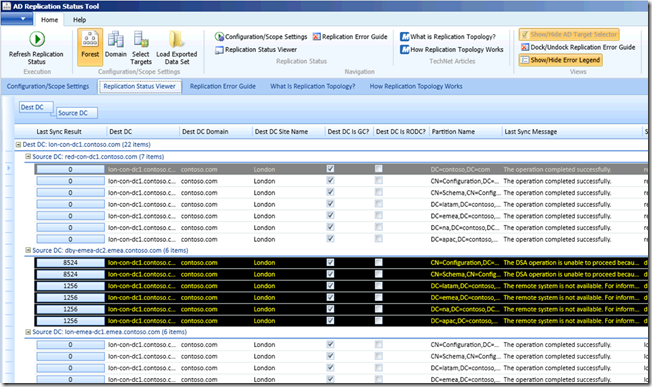Collapse the Dest DC lon-con-dc1.contoso.com group
The height and width of the screenshot is (387, 652).
click(x=18, y=145)
